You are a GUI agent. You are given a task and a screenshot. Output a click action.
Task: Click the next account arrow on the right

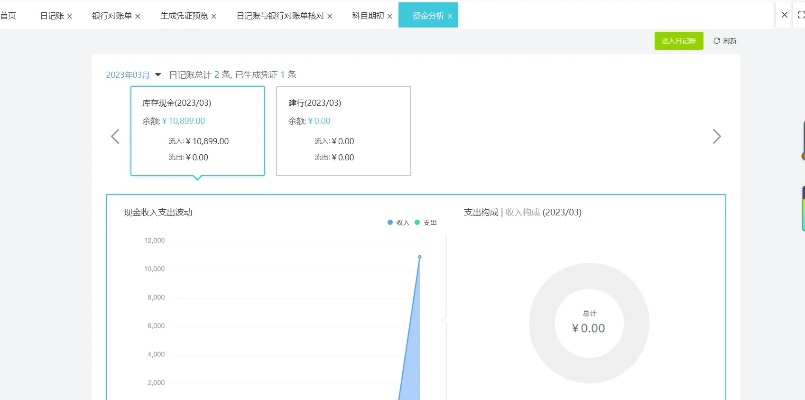pos(717,136)
